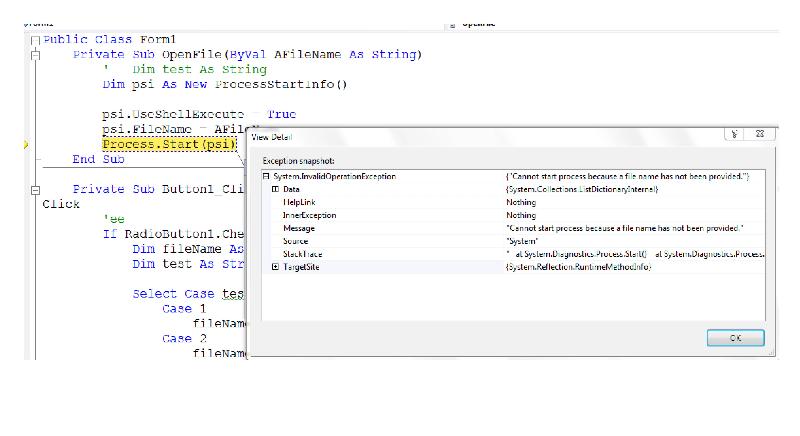Select the Message property row
Viewport: 800px width, 436px height.
(513, 228)
